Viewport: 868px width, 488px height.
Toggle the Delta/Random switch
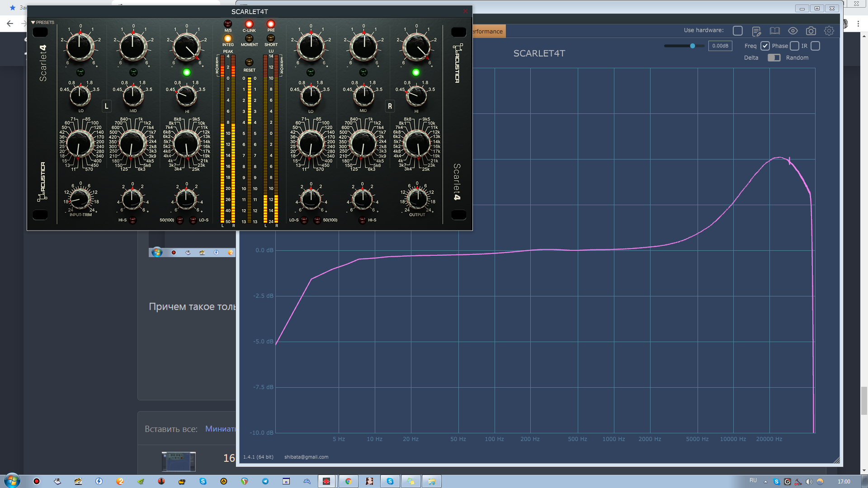click(774, 58)
